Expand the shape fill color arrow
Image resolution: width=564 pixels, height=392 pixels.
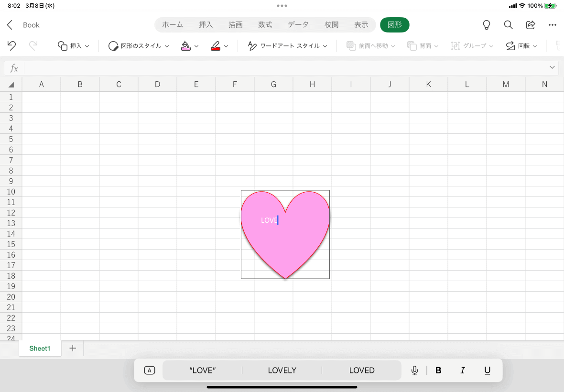[x=196, y=46]
